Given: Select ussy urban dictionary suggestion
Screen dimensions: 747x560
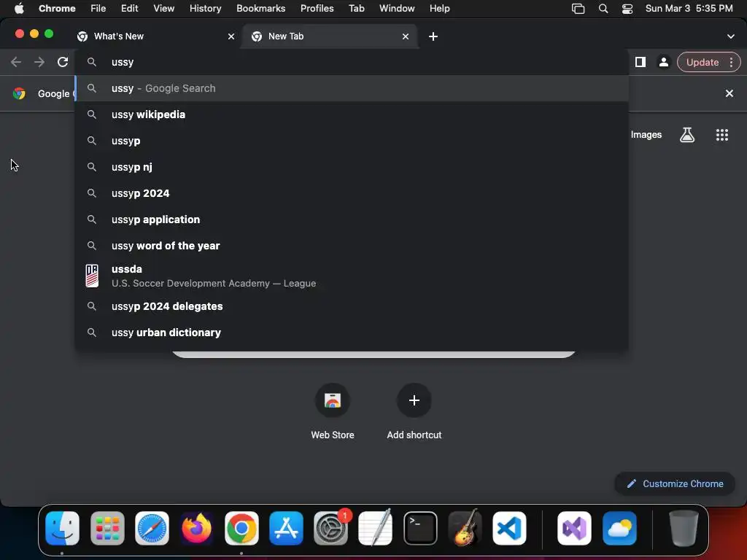Looking at the screenshot, I should [x=352, y=332].
